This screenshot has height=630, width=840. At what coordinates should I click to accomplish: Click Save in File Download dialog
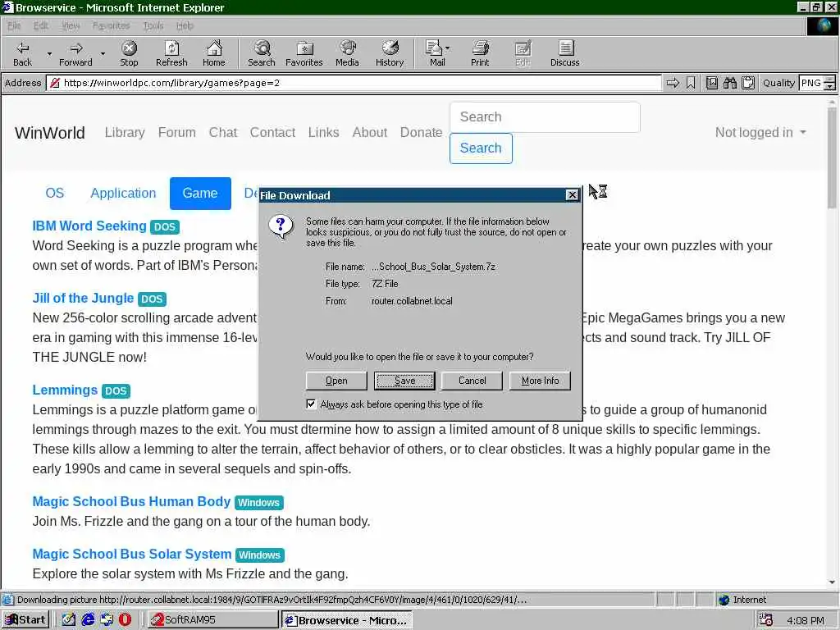pyautogui.click(x=404, y=381)
